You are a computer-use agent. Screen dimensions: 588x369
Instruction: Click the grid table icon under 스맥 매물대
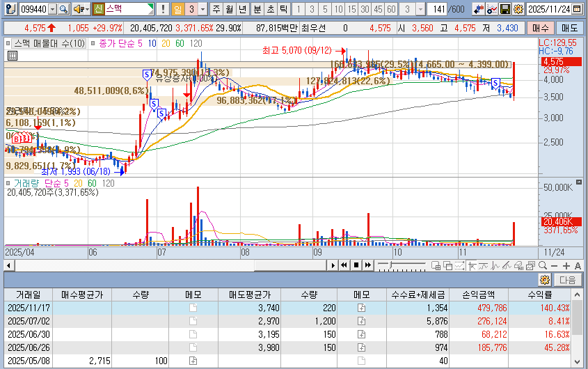(13, 56)
